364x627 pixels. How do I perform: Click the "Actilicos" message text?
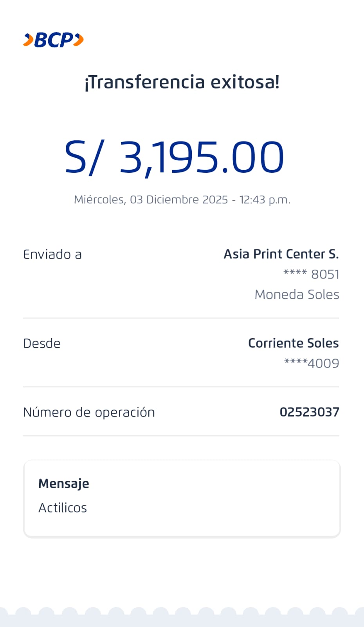tap(63, 508)
